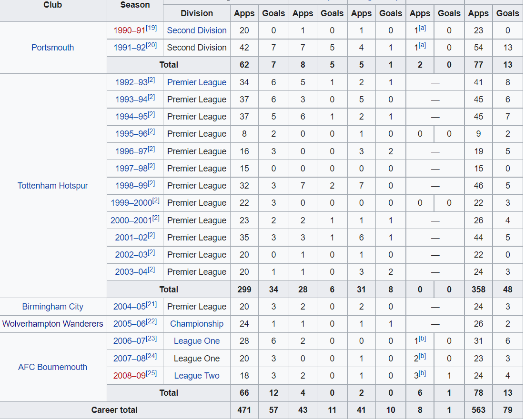Open the 2001–02 season link
Image resolution: width=525 pixels, height=420 pixels.
pos(131,238)
